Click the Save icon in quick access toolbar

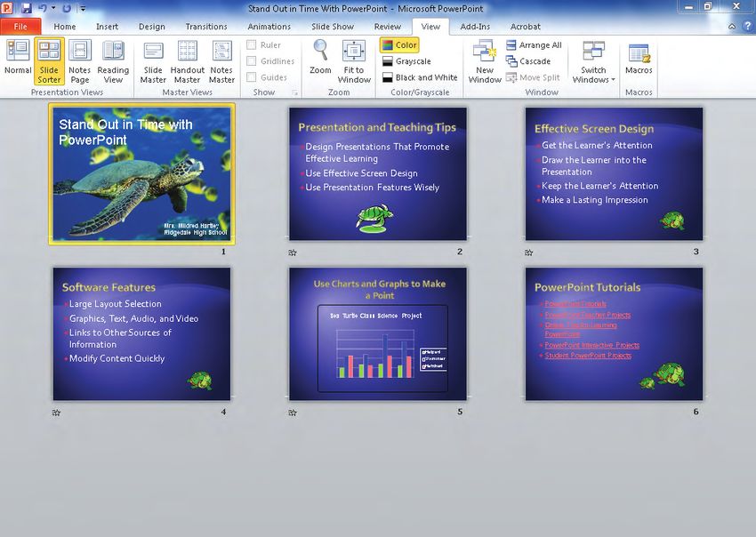click(26, 8)
